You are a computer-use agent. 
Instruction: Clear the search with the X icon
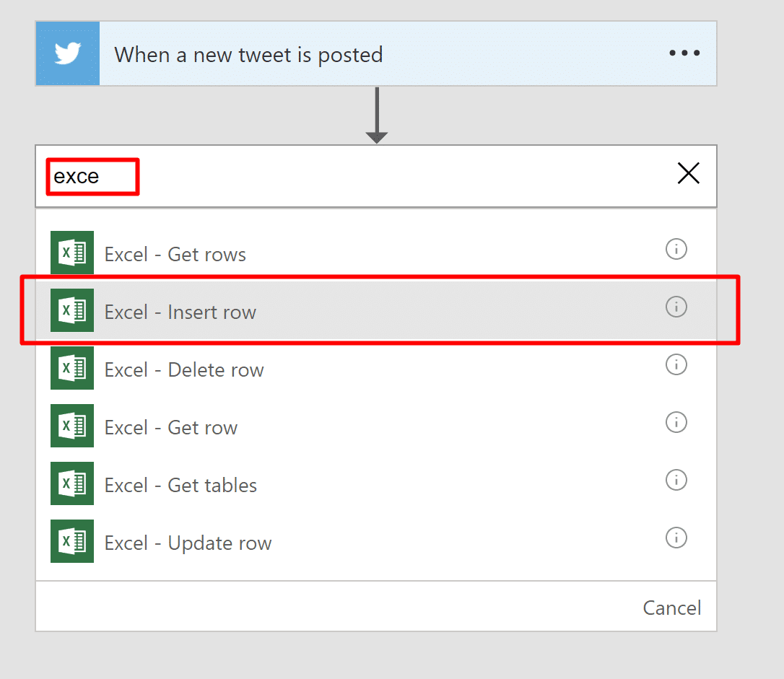689,173
